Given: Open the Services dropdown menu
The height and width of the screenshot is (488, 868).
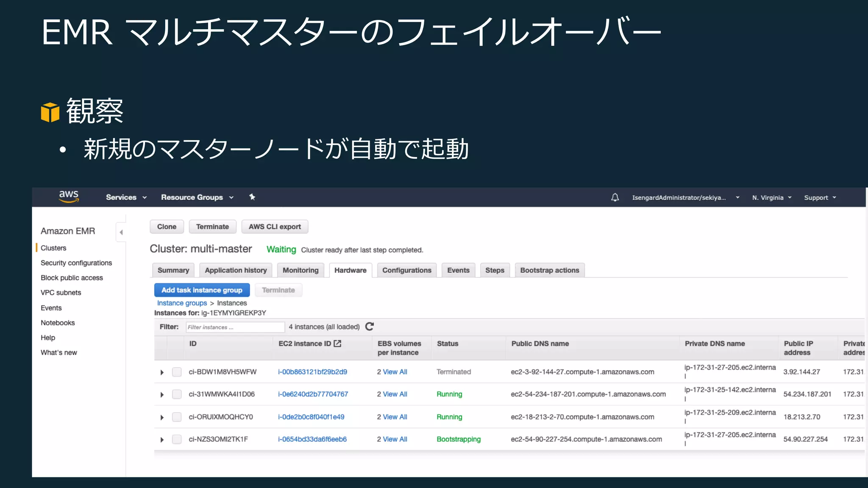Looking at the screenshot, I should click(126, 197).
